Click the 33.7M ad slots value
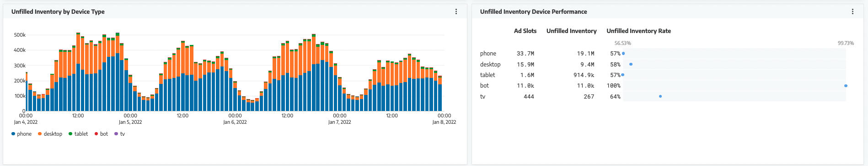This screenshot has height=166, width=868. (525, 54)
